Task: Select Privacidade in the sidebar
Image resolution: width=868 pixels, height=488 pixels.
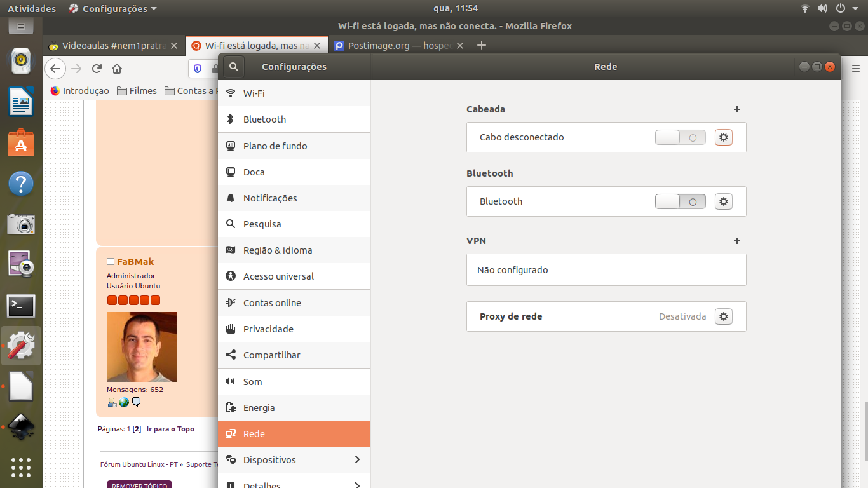Action: [294, 329]
